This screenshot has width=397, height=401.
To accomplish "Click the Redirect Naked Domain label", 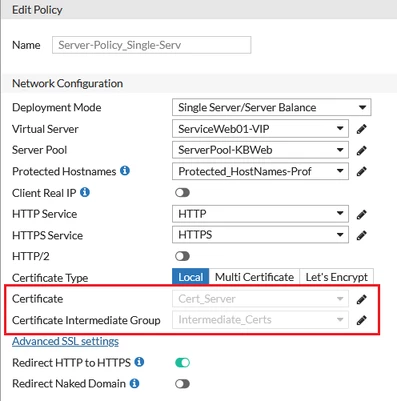I will tap(69, 384).
